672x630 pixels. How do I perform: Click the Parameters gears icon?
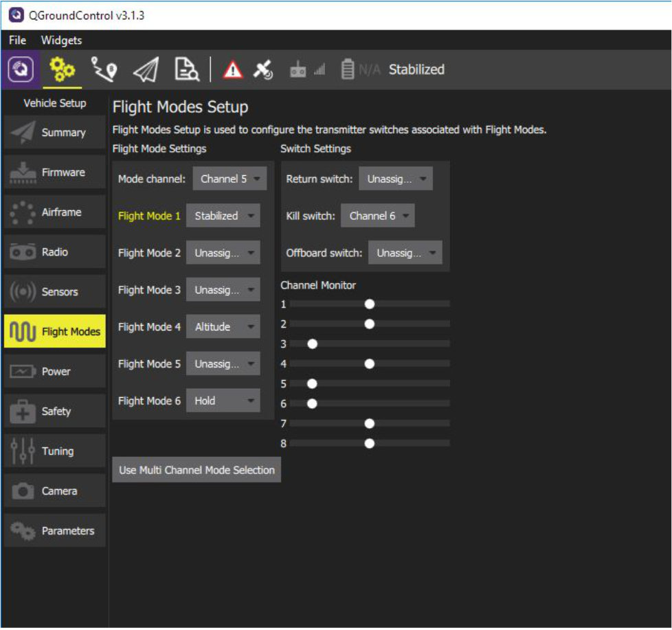(23, 531)
